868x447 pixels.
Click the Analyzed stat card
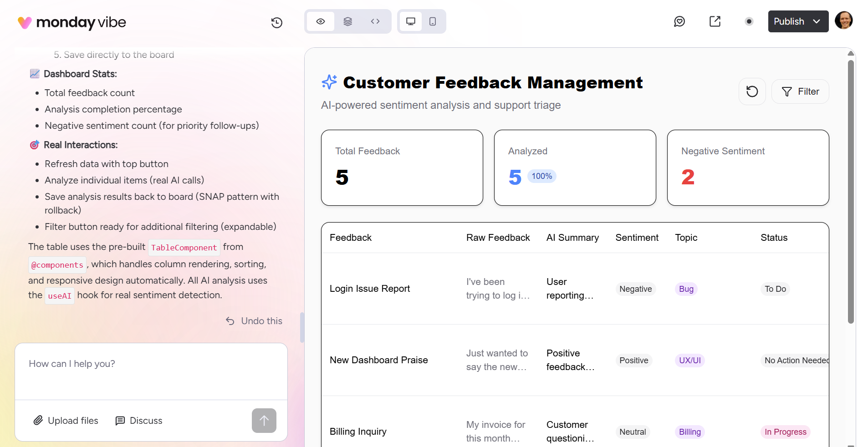coord(575,168)
